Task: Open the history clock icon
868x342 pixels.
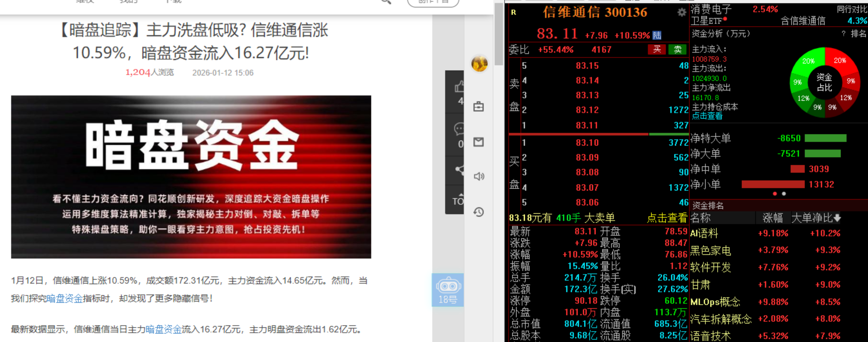Action: pyautogui.click(x=479, y=212)
